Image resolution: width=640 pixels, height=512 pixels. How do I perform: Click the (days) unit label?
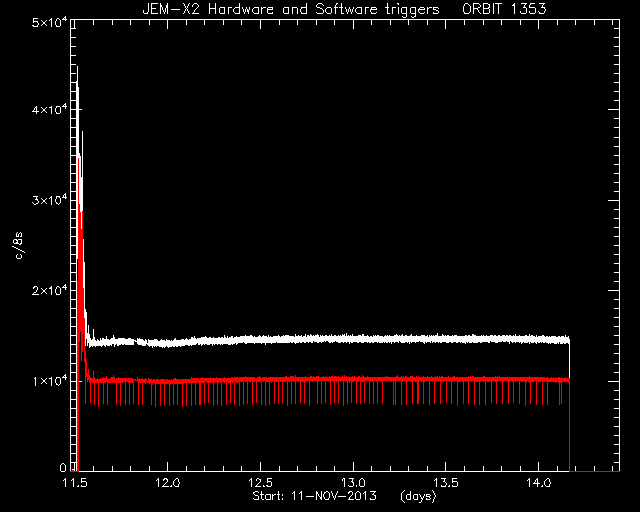point(418,496)
